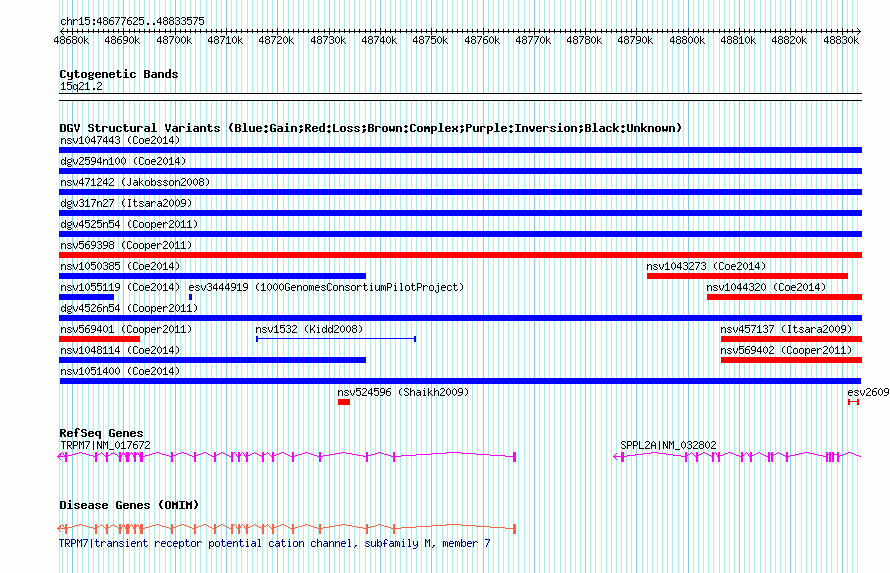Select the esv2609 label at right edge

point(868,392)
